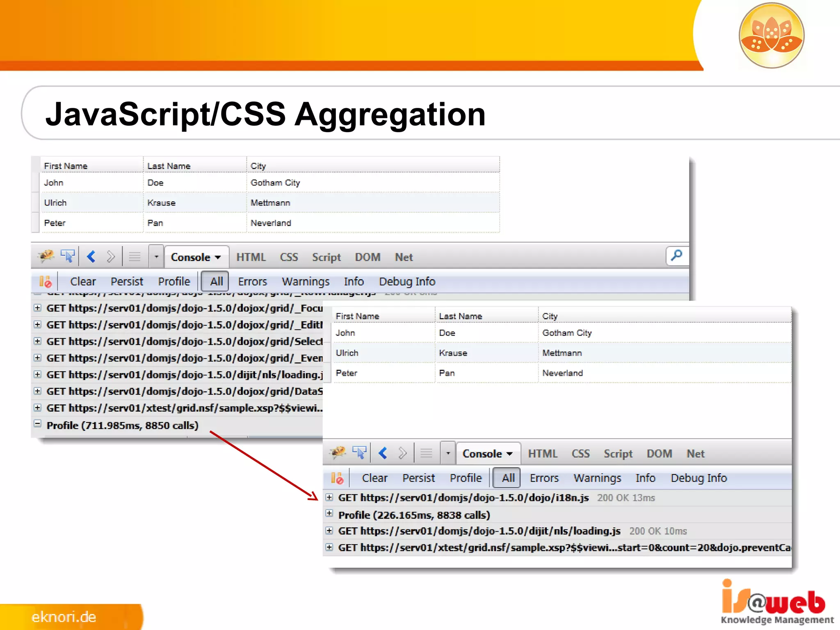This screenshot has height=630, width=840.
Task: Expand the dojox/grid/DataS GET request
Action: tap(37, 391)
